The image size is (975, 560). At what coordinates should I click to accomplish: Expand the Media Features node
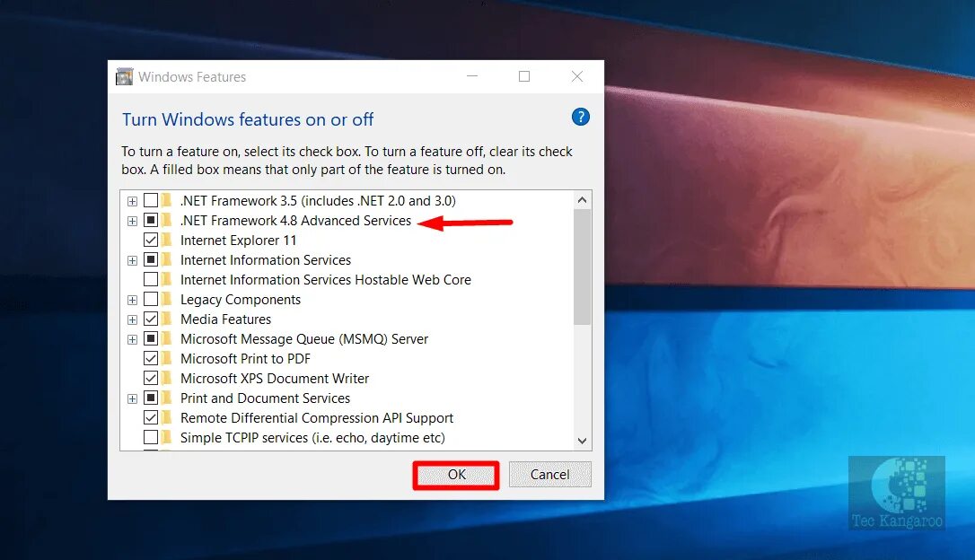point(132,320)
